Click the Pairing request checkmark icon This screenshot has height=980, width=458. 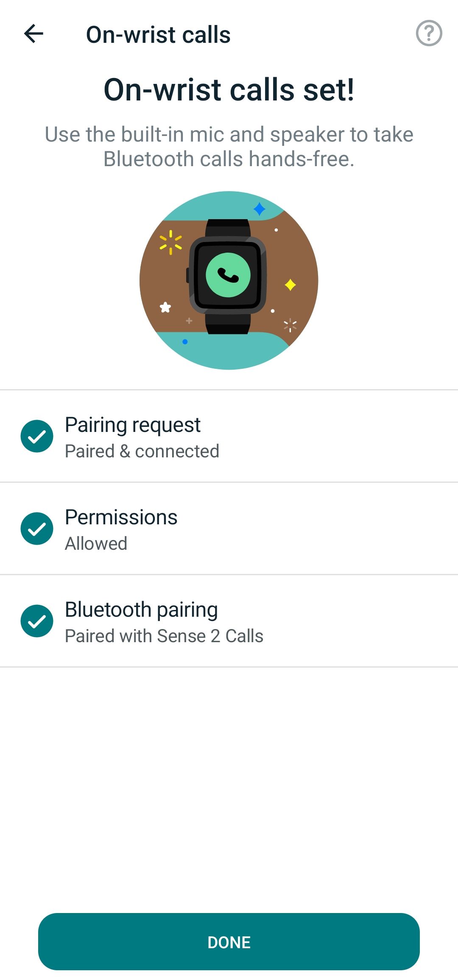pyautogui.click(x=37, y=436)
